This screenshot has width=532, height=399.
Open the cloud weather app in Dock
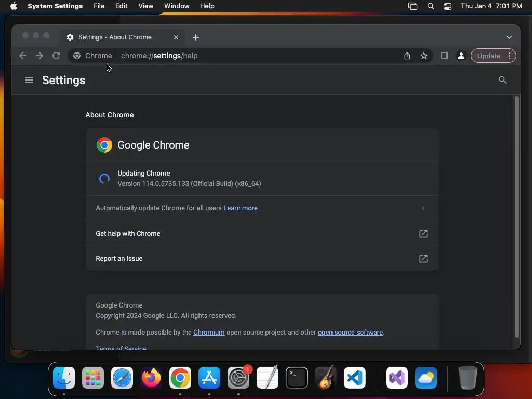click(x=426, y=377)
